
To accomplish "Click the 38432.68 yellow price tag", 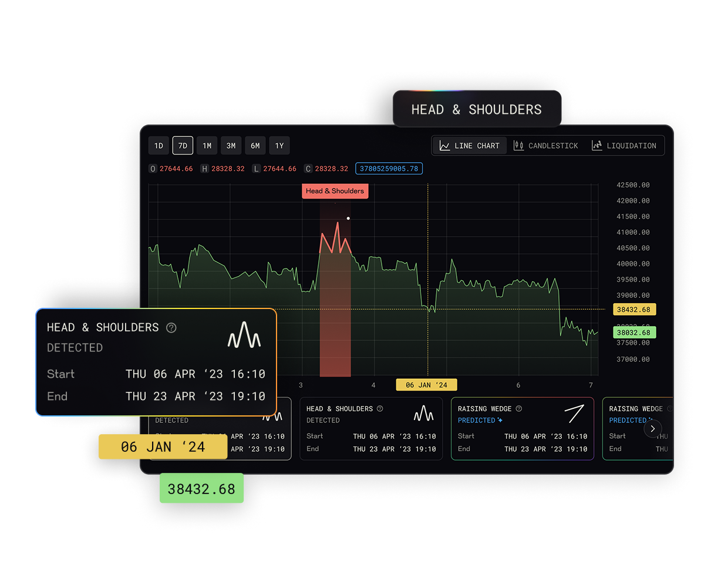I will point(634,310).
